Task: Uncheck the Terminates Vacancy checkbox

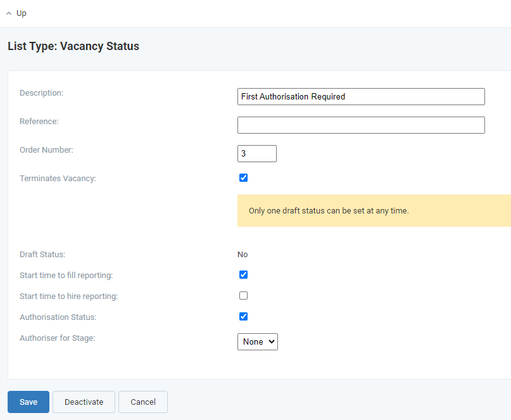Action: coord(243,178)
